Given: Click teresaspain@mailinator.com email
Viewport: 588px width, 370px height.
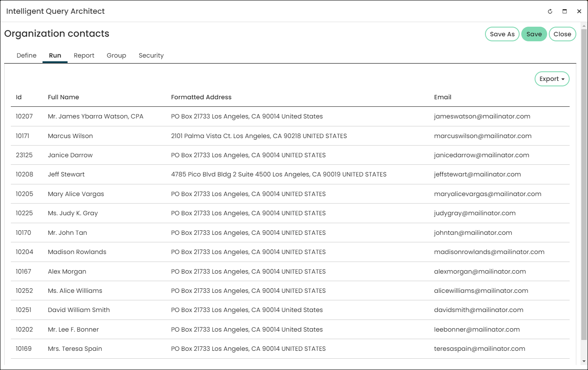Looking at the screenshot, I should click(480, 349).
